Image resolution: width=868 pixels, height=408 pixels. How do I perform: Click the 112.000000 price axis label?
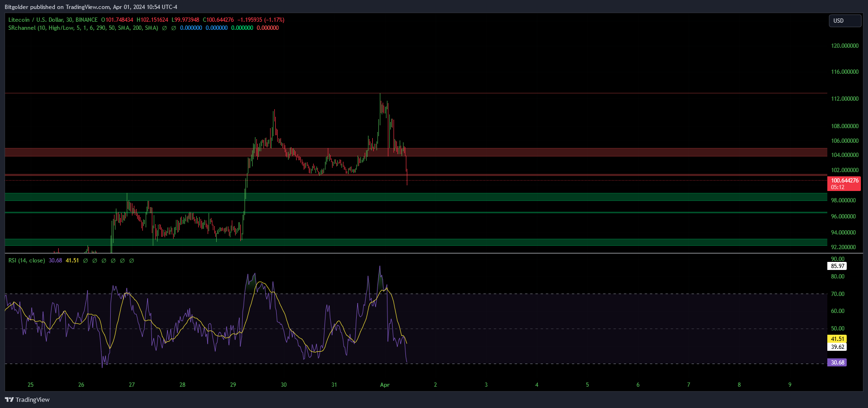click(x=845, y=99)
